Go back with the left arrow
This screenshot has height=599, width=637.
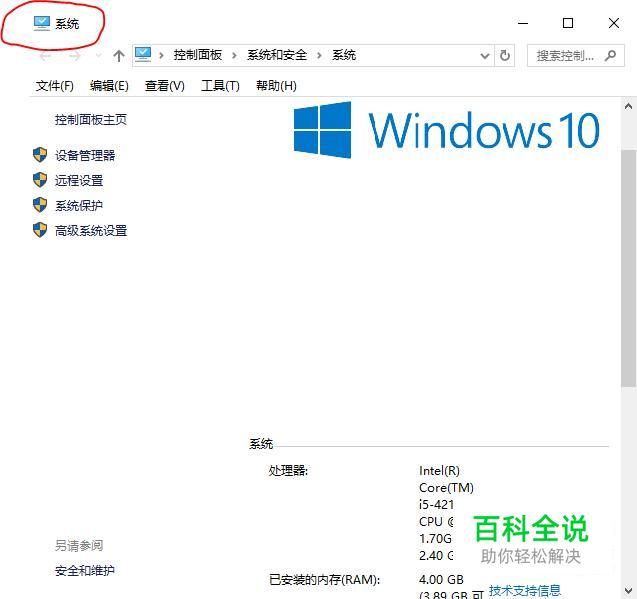(46, 56)
